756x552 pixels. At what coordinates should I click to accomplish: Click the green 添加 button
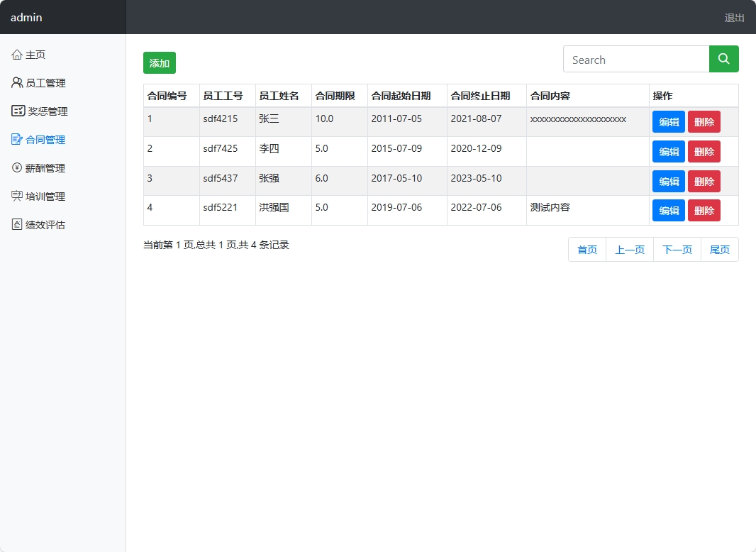pyautogui.click(x=159, y=62)
